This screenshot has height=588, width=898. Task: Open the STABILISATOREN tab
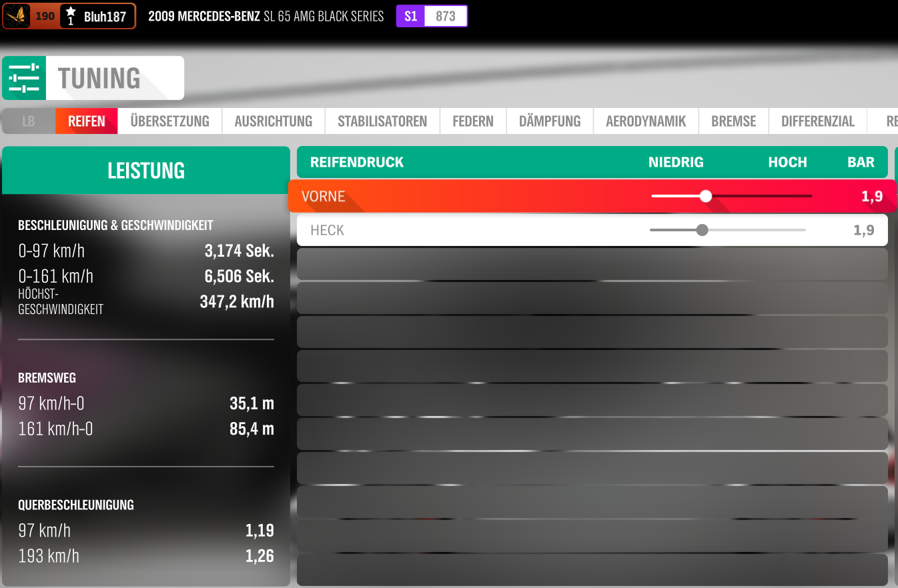click(382, 121)
